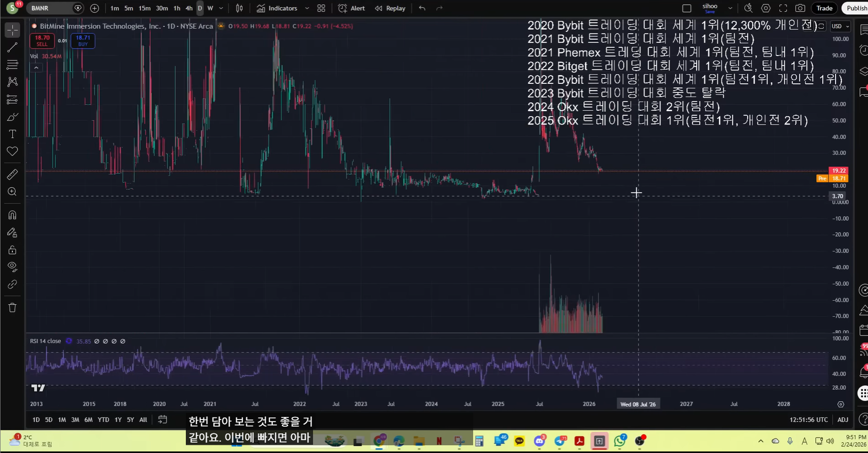
Task: Set chart range to 5D
Action: point(48,420)
